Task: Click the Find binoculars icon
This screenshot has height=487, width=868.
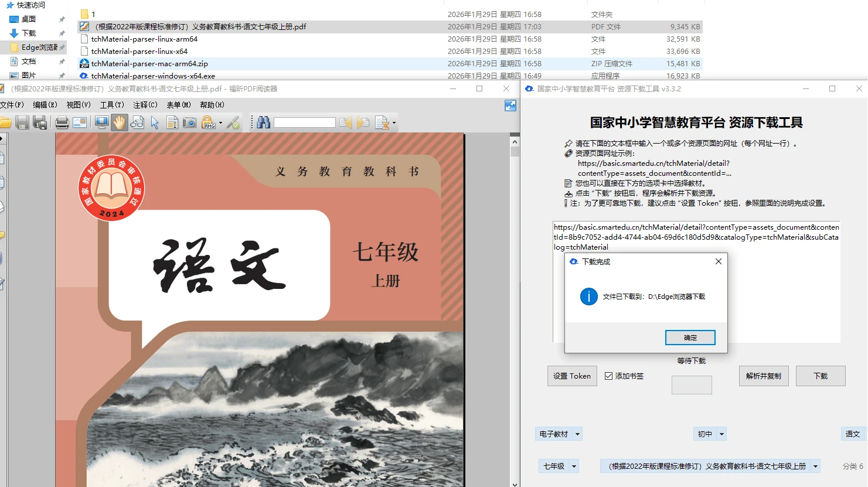Action: (263, 122)
